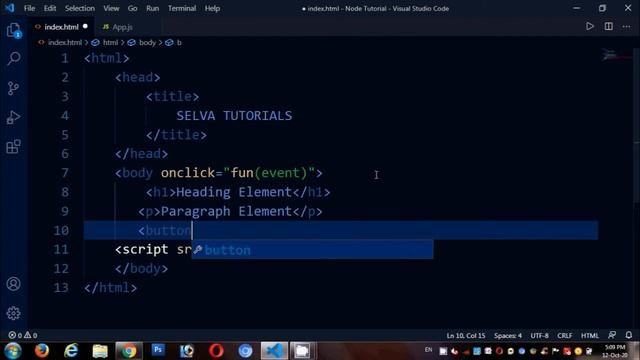The width and height of the screenshot is (640, 360).
Task: Open the Source Control view
Action: (x=13, y=88)
